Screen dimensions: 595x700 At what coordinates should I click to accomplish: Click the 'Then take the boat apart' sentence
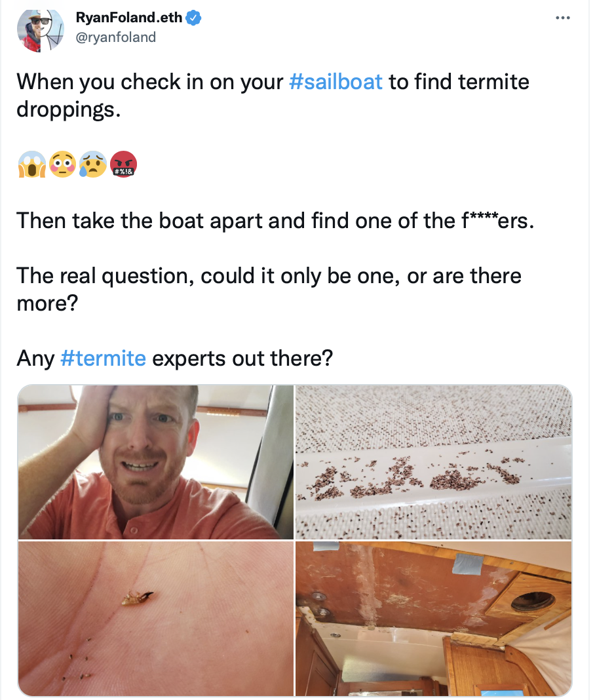[275, 220]
